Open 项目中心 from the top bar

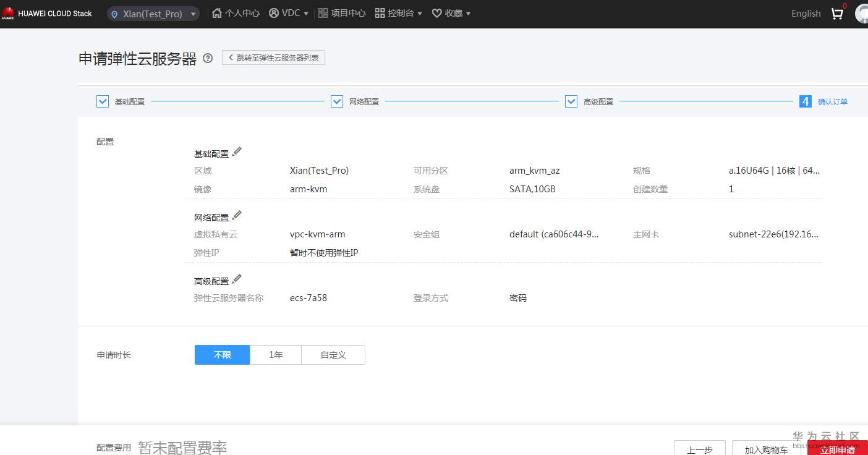click(342, 13)
